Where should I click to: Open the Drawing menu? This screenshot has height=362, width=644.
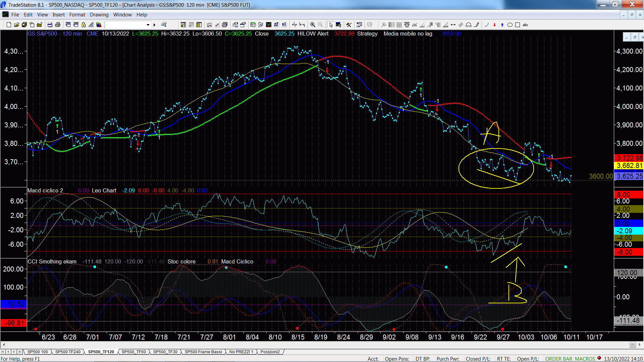click(99, 15)
